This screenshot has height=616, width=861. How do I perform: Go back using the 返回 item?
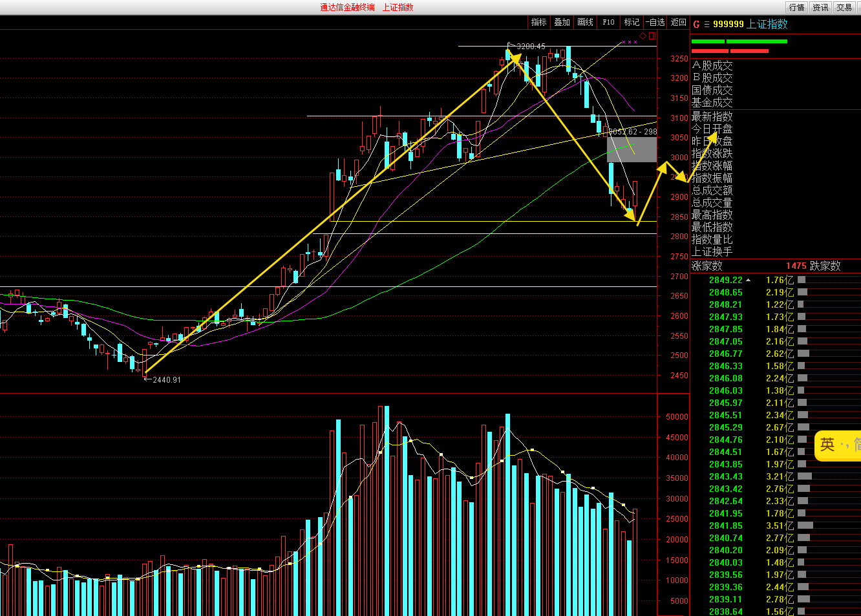pos(678,22)
